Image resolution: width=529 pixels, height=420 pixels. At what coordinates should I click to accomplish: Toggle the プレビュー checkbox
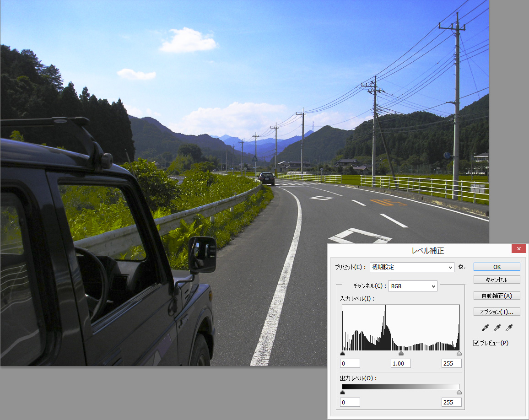(x=476, y=343)
